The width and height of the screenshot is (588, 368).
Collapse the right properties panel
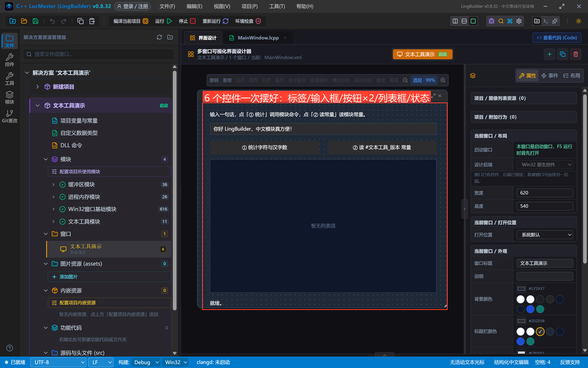coord(464,209)
